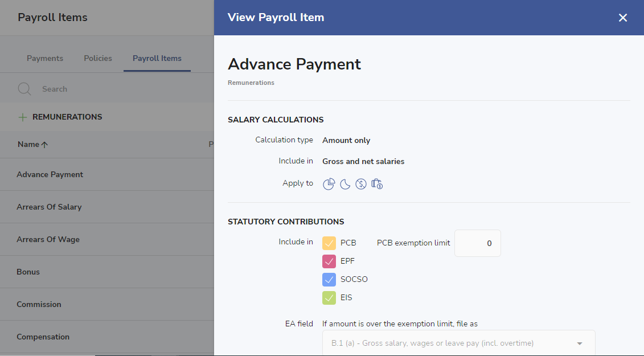Click the Amount only calculation type
Image resolution: width=644 pixels, height=356 pixels.
346,140
